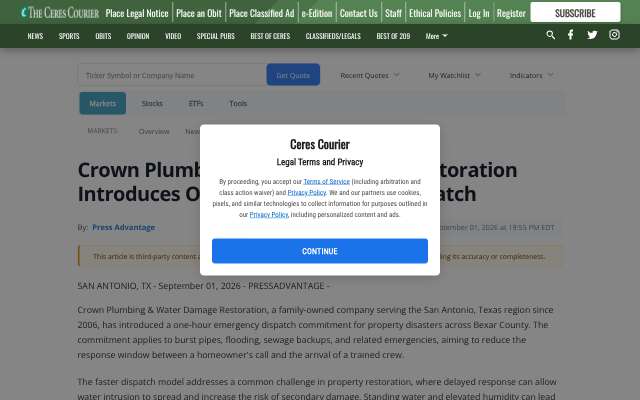Open the Press Advantage author link
This screenshot has width=640, height=400.
click(123, 227)
